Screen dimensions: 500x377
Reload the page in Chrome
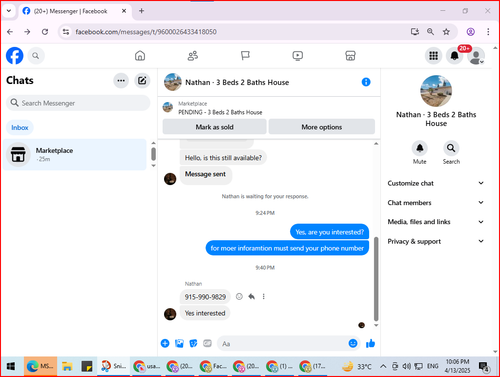coord(45,32)
